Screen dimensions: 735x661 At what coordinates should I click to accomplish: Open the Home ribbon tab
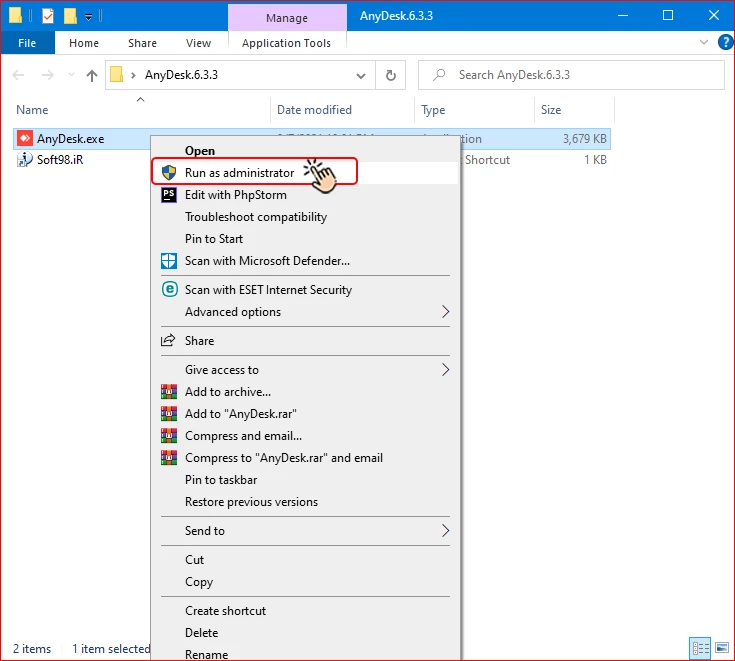84,43
